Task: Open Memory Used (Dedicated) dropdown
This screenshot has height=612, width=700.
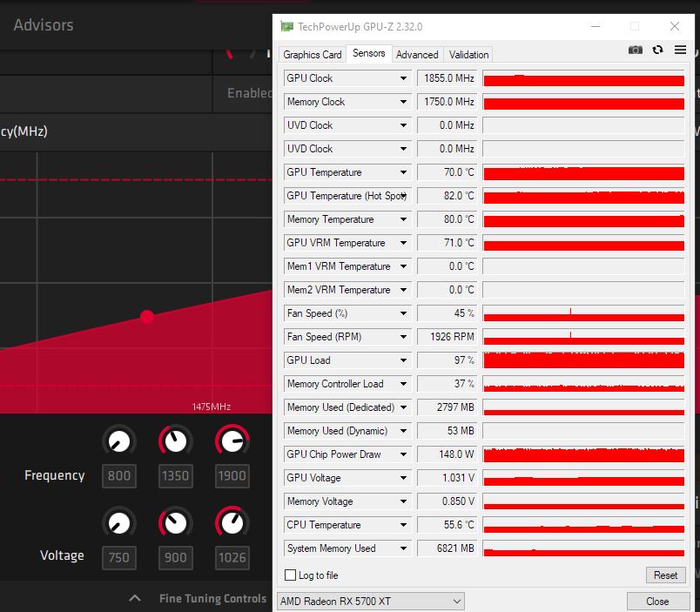Action: tap(403, 407)
